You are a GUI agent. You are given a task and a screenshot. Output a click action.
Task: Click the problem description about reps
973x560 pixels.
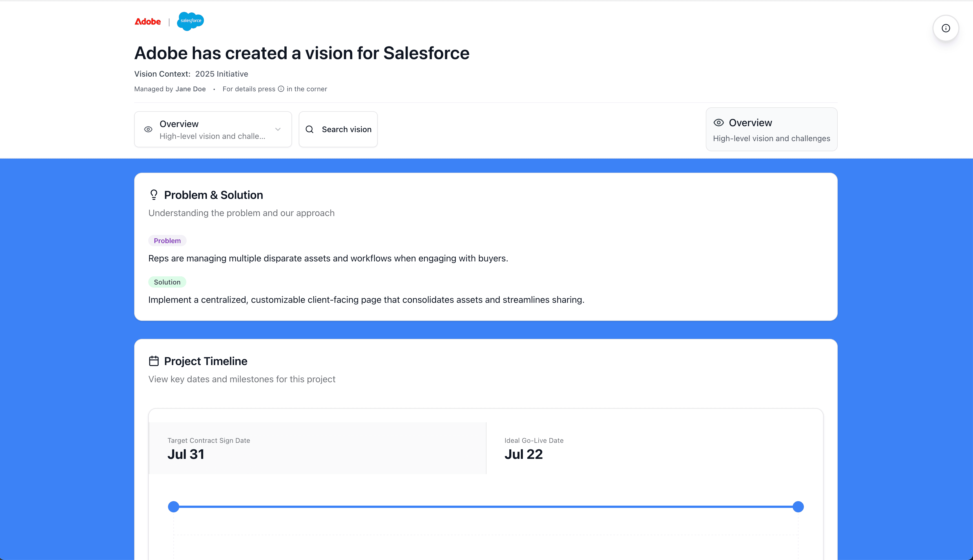click(328, 259)
